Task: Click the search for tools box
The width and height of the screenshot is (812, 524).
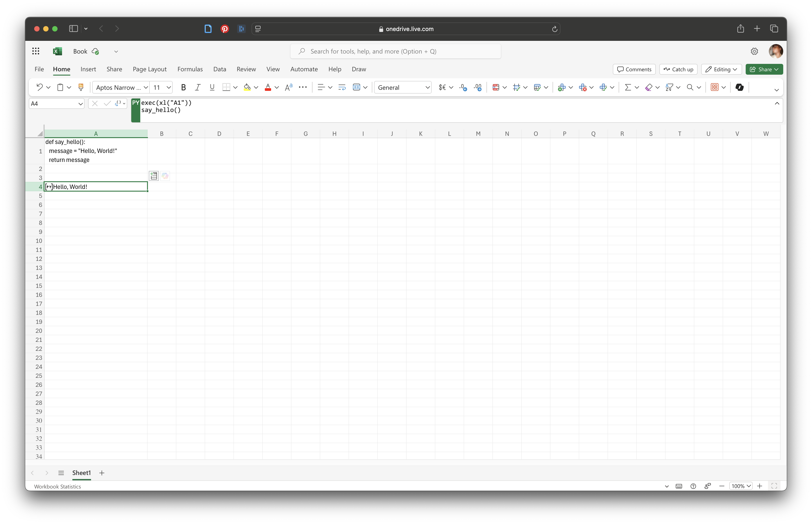Action: pos(395,51)
